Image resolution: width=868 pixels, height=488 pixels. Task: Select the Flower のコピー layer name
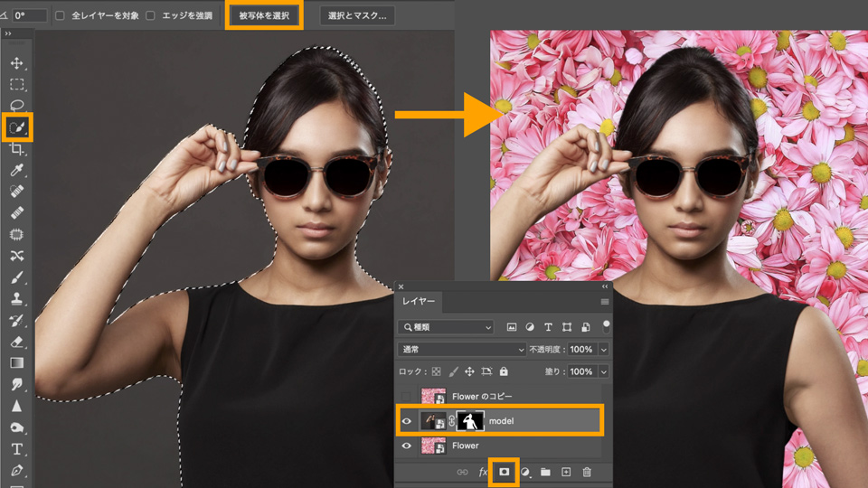(x=482, y=396)
